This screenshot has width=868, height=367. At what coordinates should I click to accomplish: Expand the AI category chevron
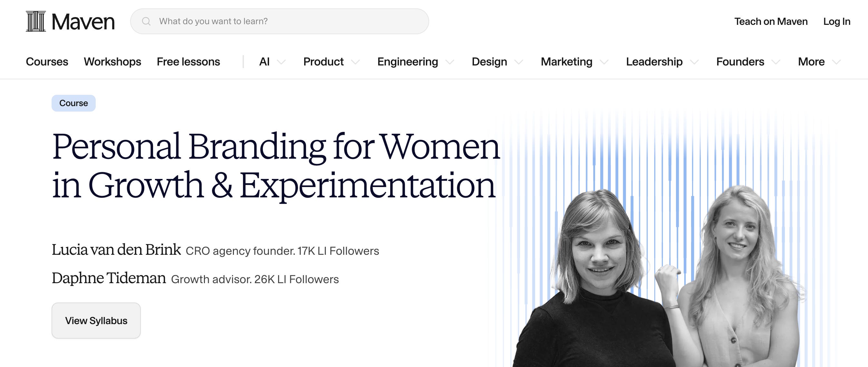281,62
